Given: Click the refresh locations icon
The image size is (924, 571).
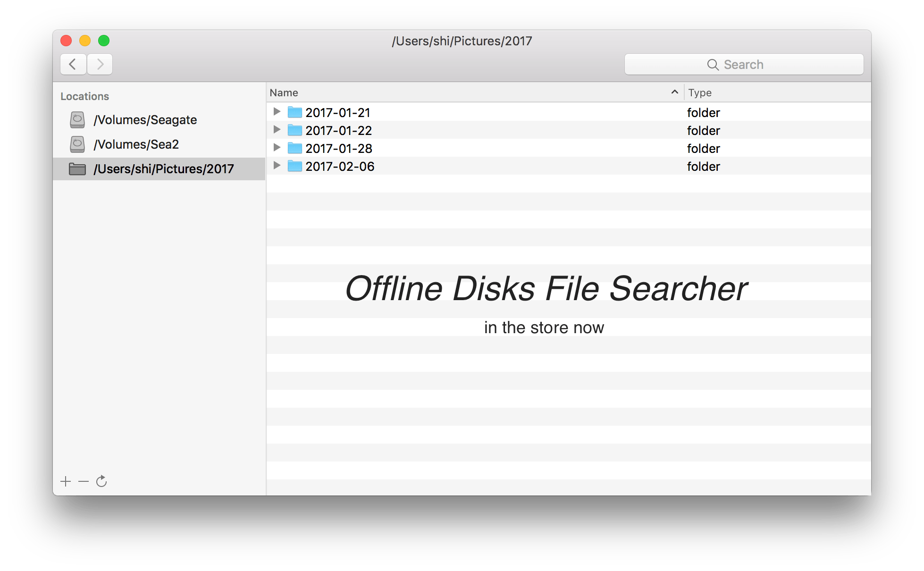Looking at the screenshot, I should tap(101, 481).
